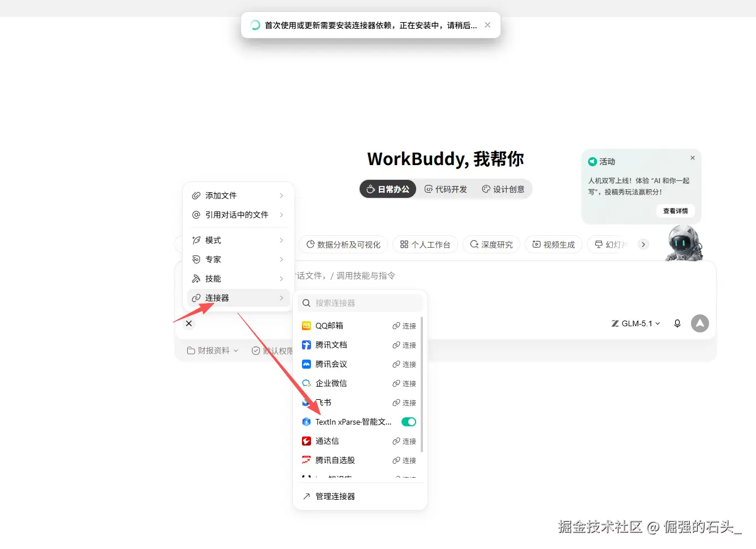Screen dimensions: 756x549
Task: Expand the arrow beside 引用对话中的文件
Action: (x=282, y=215)
